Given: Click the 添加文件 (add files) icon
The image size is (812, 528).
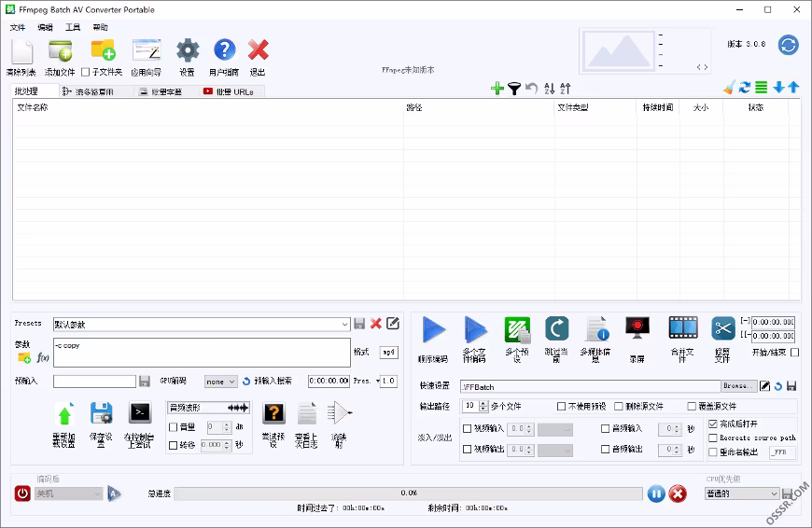Looking at the screenshot, I should [60, 51].
